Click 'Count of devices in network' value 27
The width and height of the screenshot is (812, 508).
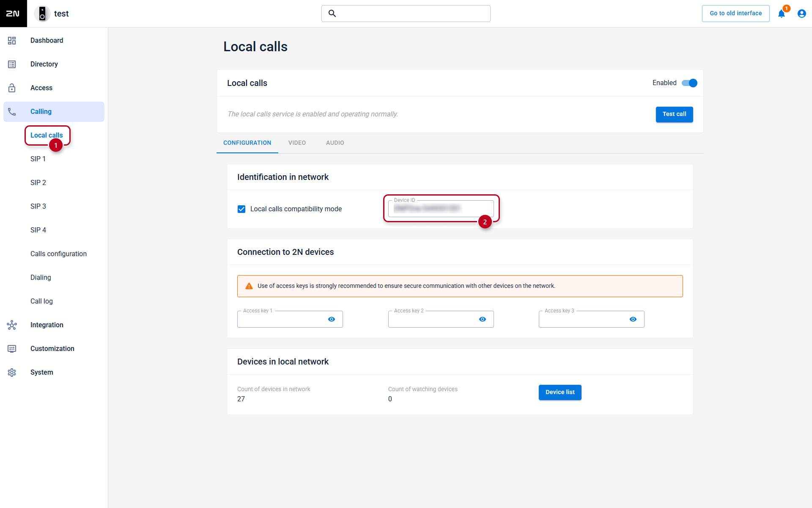coord(241,399)
